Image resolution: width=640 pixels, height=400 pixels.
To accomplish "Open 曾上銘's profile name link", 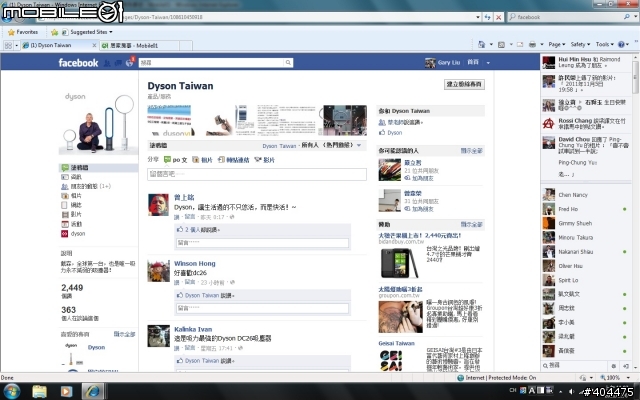I will pos(184,198).
